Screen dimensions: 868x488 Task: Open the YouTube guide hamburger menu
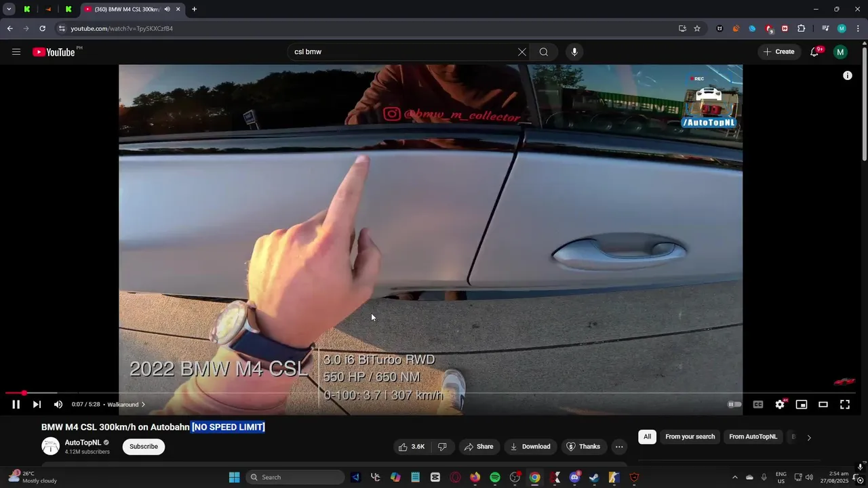click(16, 52)
